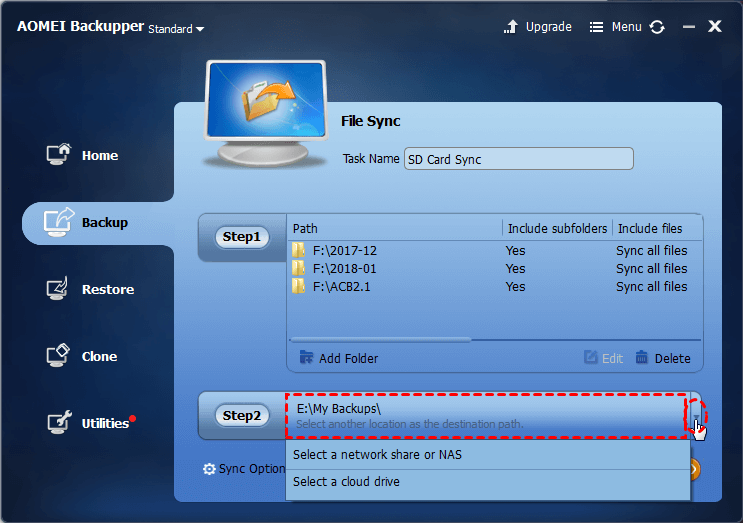Open the Clone section icon

[x=58, y=356]
